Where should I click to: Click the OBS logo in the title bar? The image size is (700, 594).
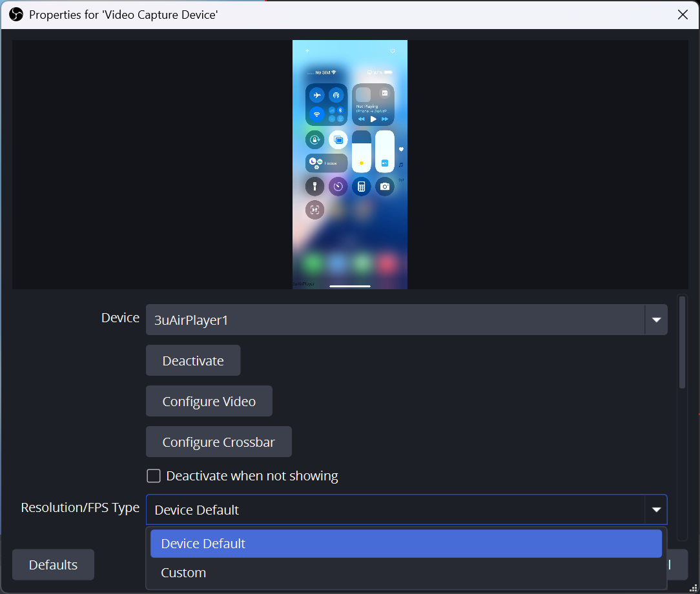pos(15,14)
